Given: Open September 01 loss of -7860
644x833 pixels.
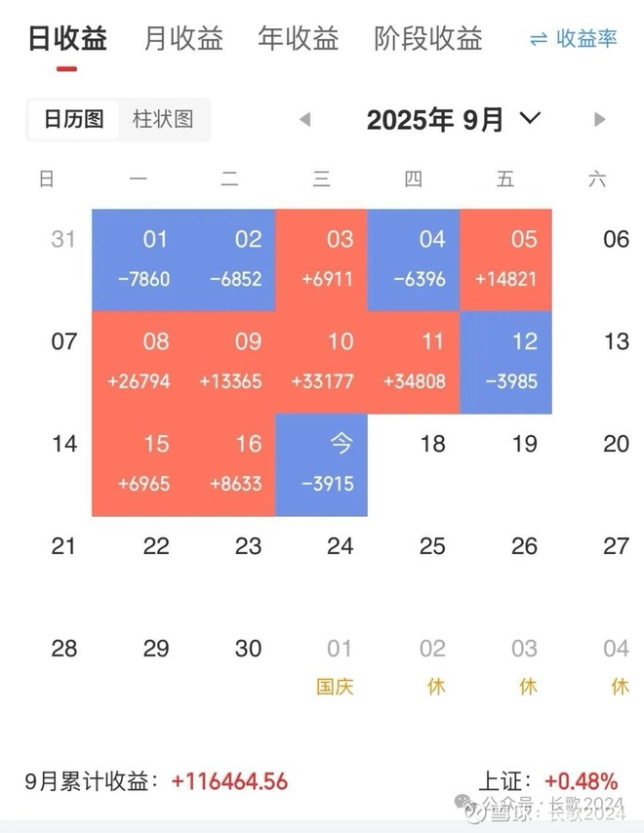Looking at the screenshot, I should point(156,258).
